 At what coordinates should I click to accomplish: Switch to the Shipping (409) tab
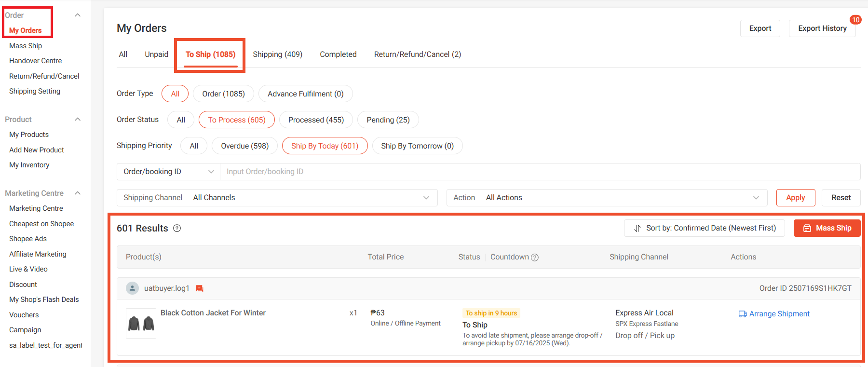point(278,54)
